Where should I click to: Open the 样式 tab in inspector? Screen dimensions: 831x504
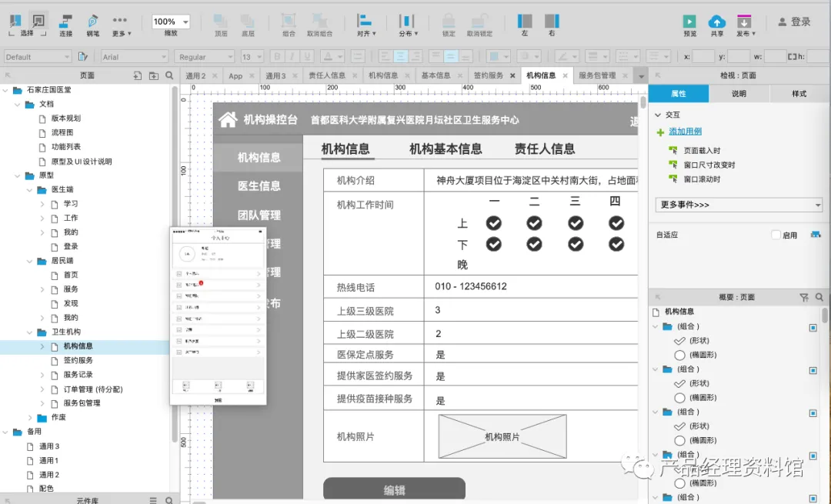pyautogui.click(x=799, y=94)
